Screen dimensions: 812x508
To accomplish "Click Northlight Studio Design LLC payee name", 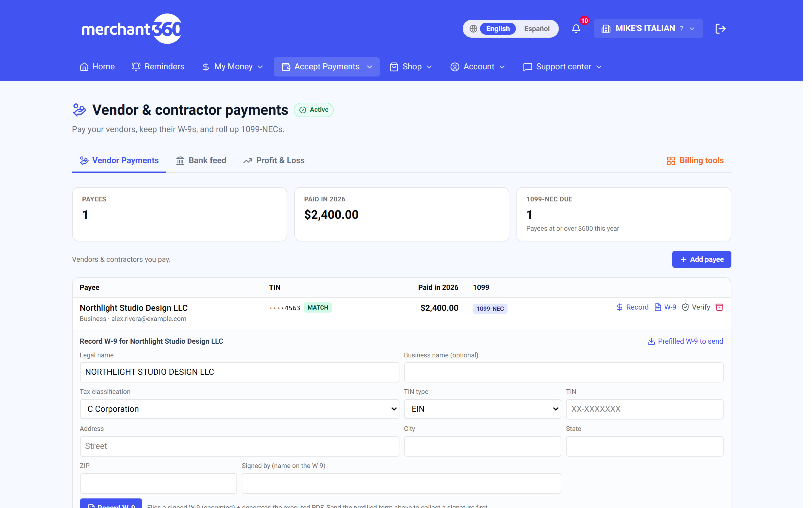I will (133, 308).
